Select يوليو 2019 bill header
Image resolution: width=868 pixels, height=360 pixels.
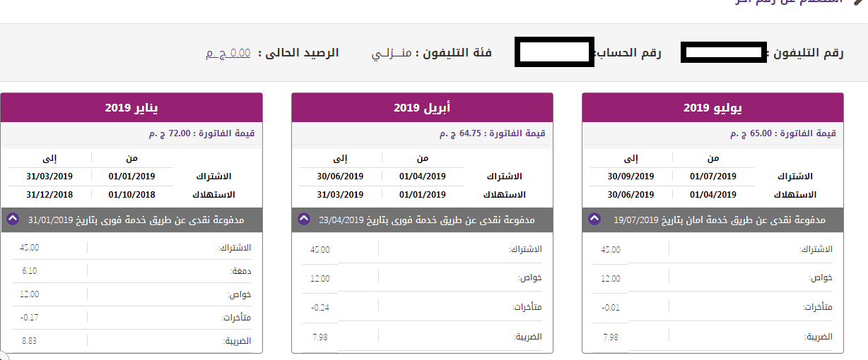point(712,107)
